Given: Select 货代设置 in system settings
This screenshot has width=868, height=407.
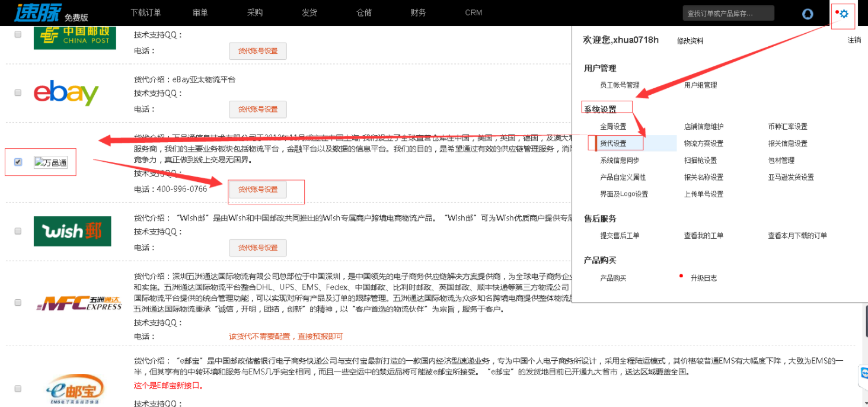Looking at the screenshot, I should [613, 143].
